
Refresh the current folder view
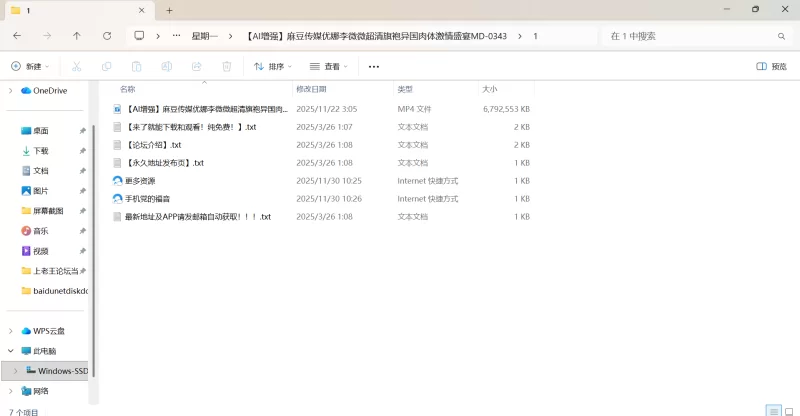pyautogui.click(x=107, y=36)
